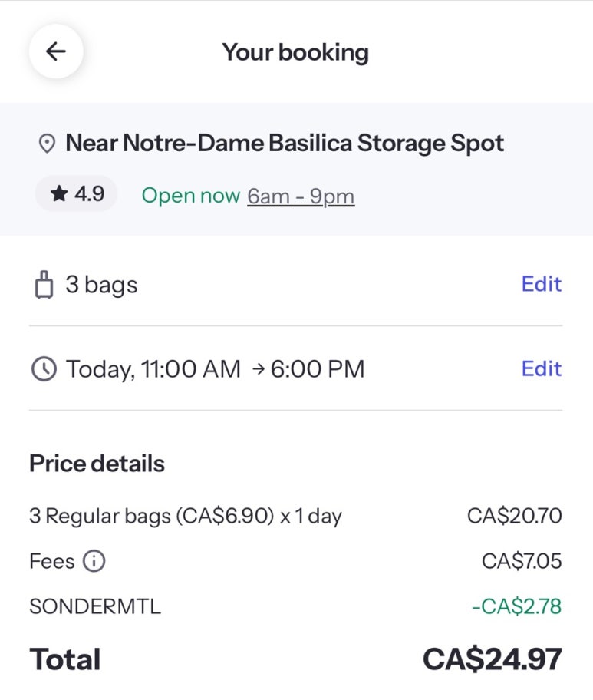
Task: Edit the number of bags
Action: coord(542,284)
